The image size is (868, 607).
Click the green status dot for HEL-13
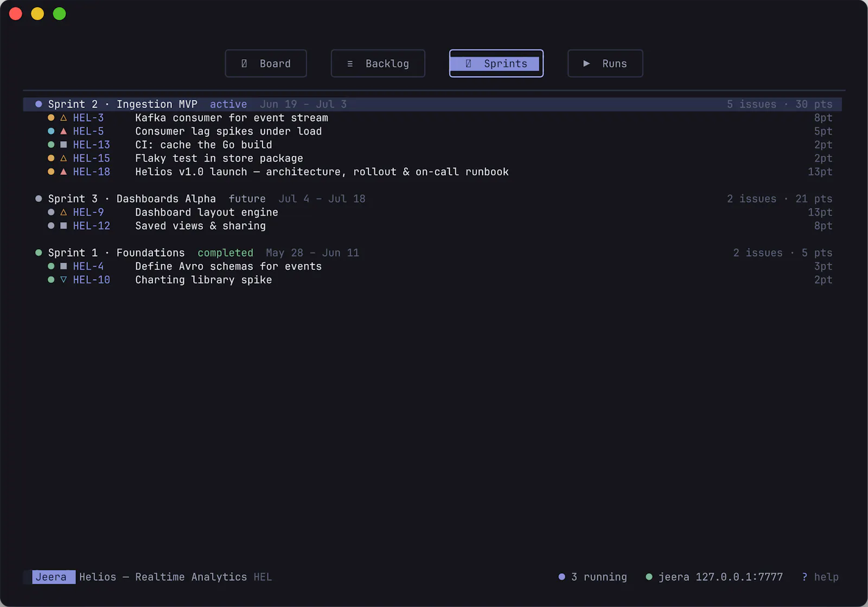pyautogui.click(x=51, y=145)
